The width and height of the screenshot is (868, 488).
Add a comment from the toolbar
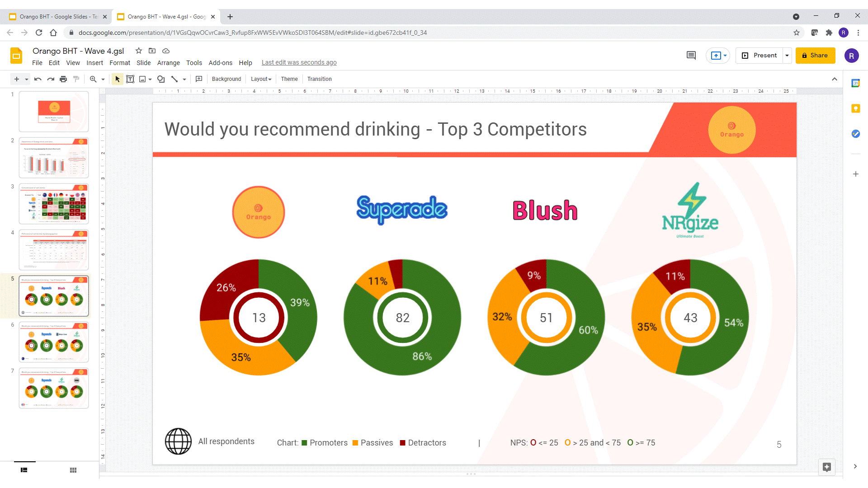[199, 79]
